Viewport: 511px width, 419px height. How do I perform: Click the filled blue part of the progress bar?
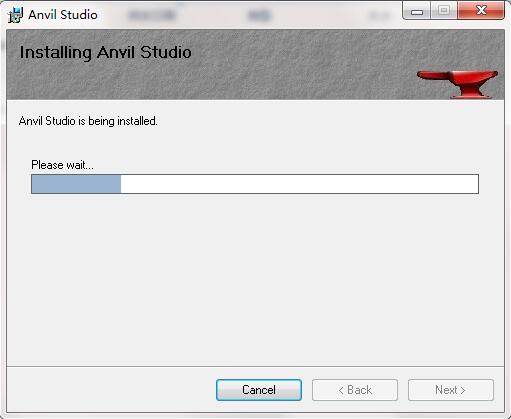(76, 184)
